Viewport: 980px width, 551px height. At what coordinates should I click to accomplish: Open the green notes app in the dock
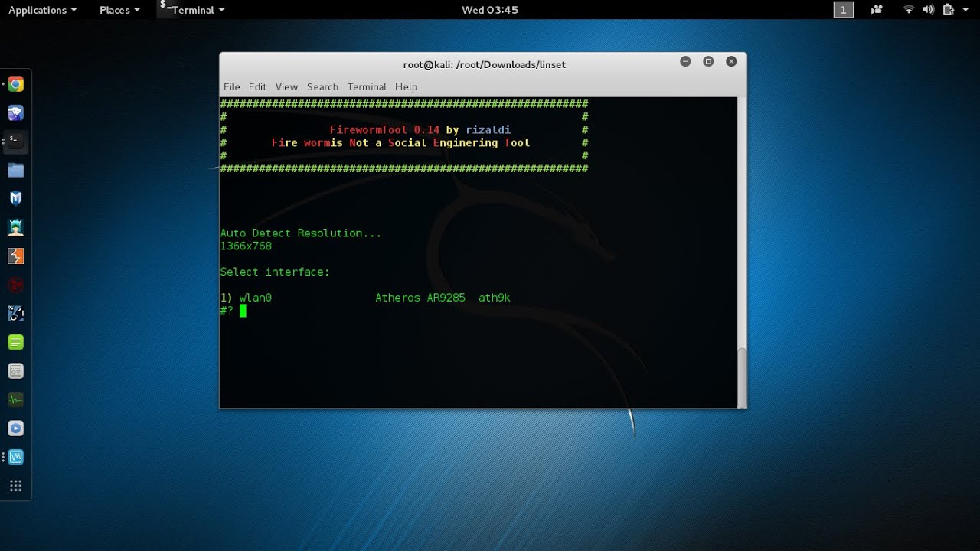(x=15, y=342)
